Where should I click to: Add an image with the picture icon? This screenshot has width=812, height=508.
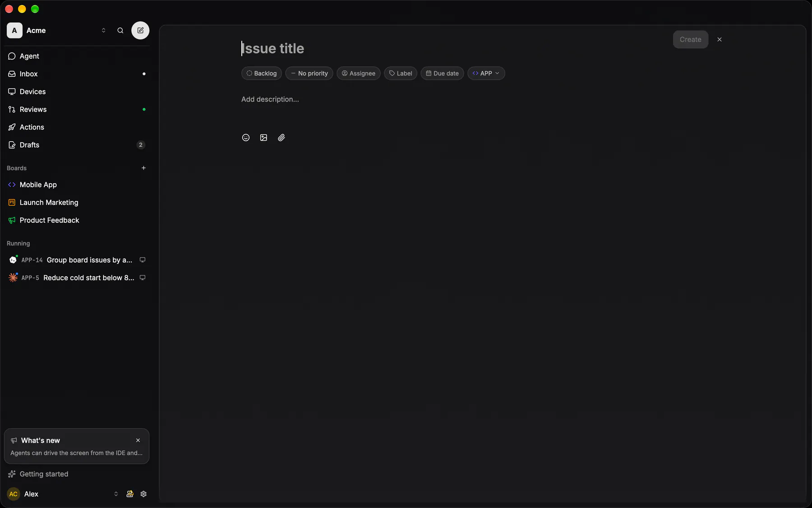263,138
